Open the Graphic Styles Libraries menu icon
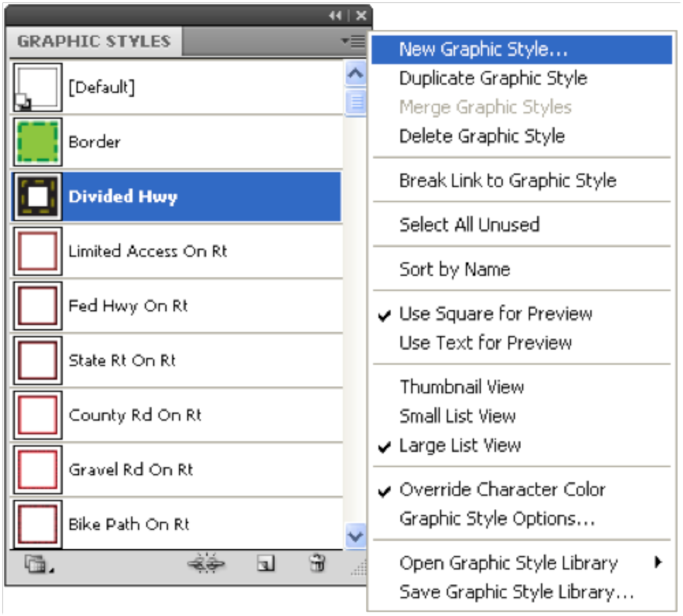 [x=39, y=564]
